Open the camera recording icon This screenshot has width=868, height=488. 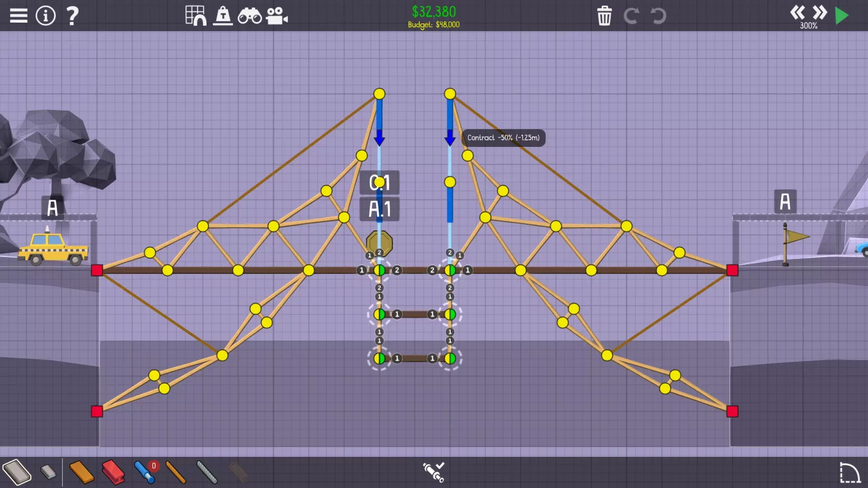(277, 16)
